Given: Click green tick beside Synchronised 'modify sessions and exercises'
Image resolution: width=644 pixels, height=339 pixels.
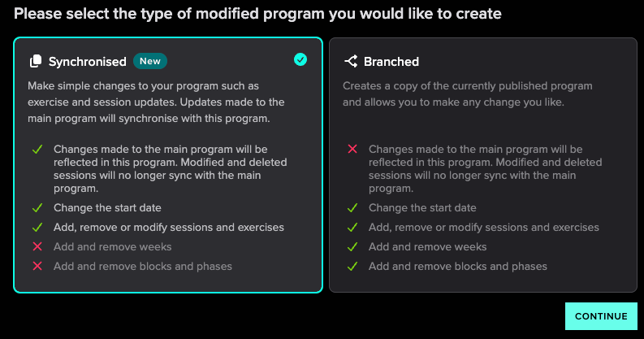Looking at the screenshot, I should [37, 227].
